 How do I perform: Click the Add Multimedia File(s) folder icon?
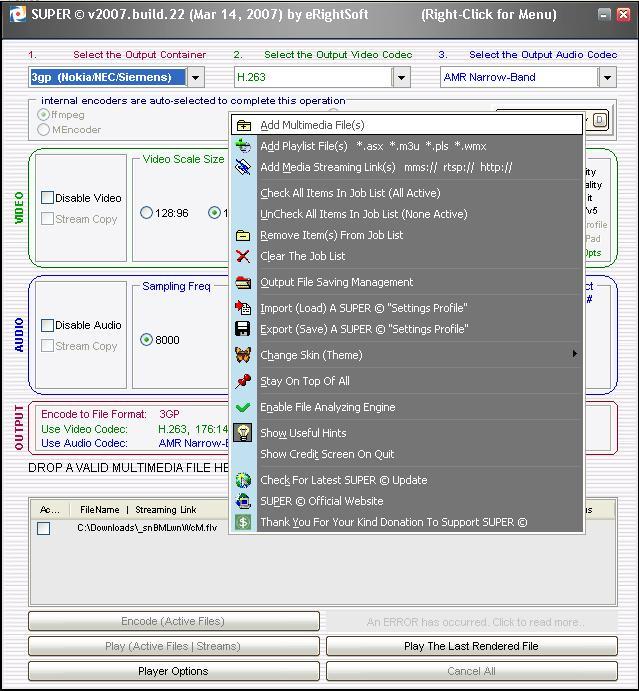243,126
